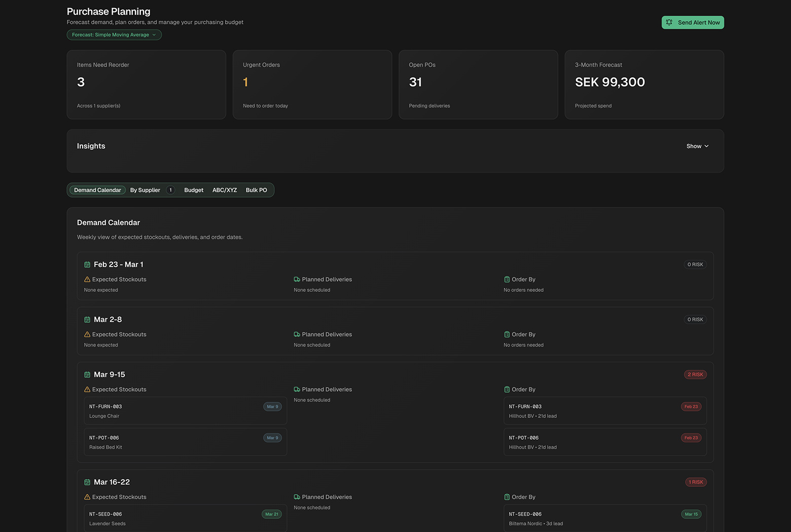The width and height of the screenshot is (791, 532).
Task: Click the 0 RISK indicator for Feb 23 - Mar 1
Action: click(695, 264)
